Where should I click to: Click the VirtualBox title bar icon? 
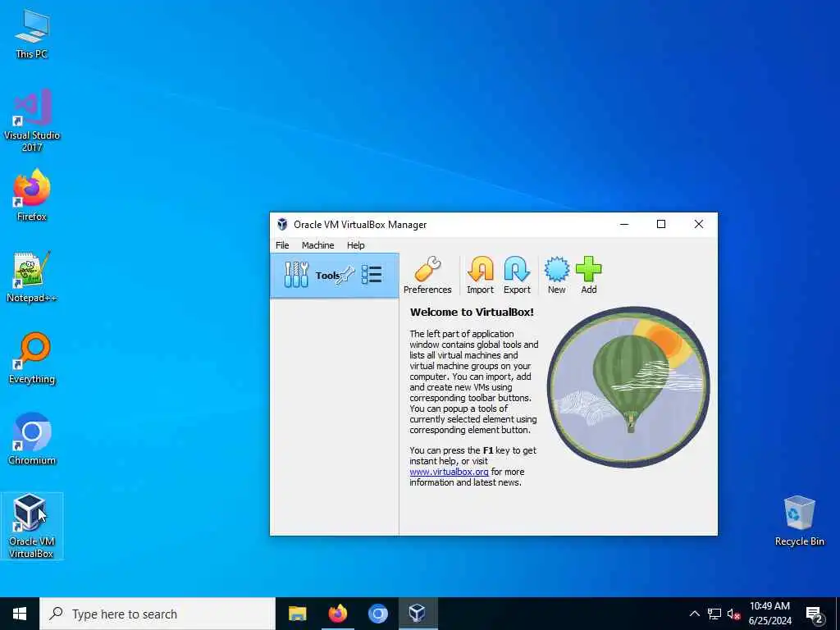[x=282, y=225]
